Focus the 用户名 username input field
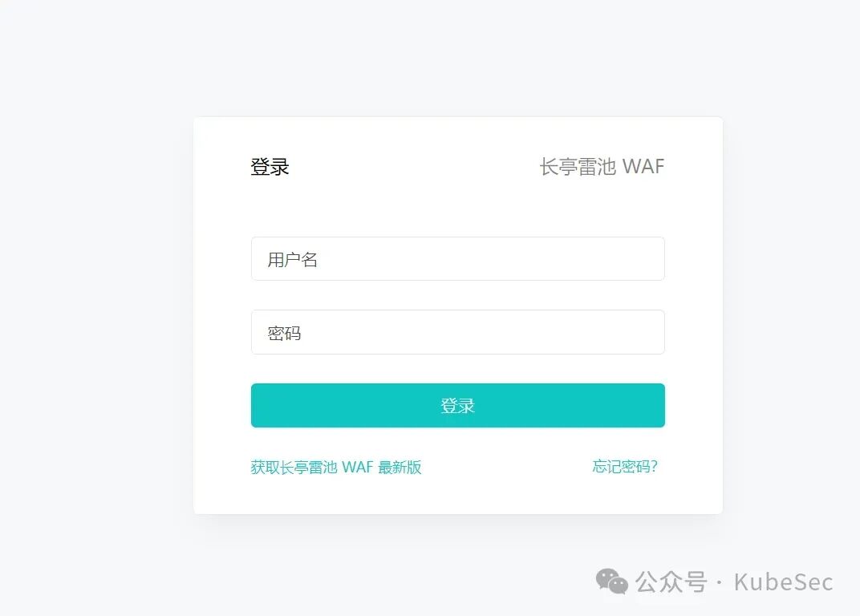This screenshot has width=860, height=616. (458, 259)
